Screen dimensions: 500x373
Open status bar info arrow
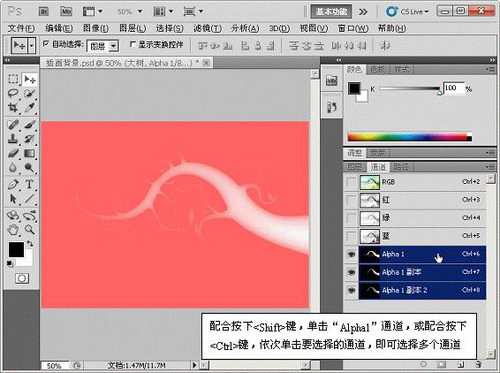click(x=195, y=365)
